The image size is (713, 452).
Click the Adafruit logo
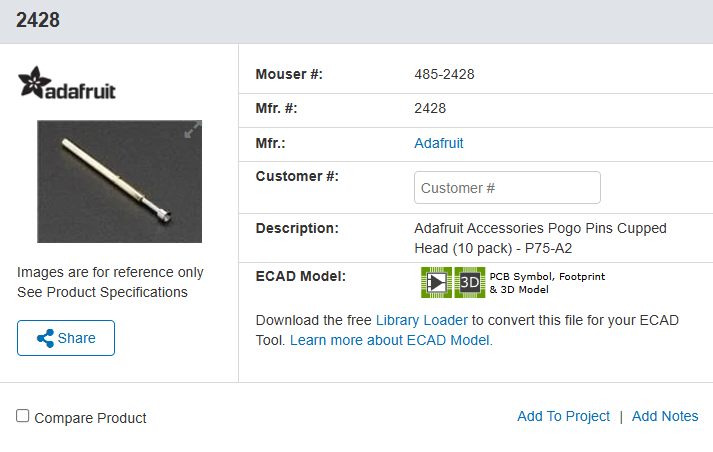[66, 83]
